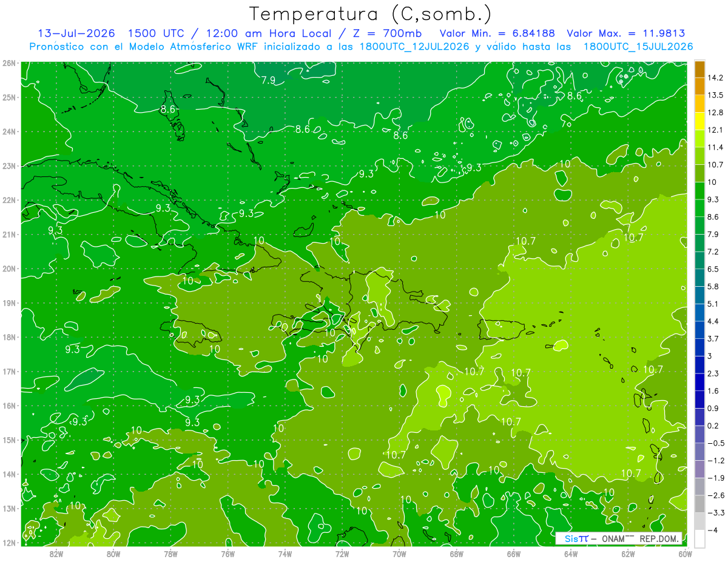This screenshot has width=728, height=562.
Task: Click the yellow swatch between 12.1 and 12.8
Action: (x=699, y=121)
